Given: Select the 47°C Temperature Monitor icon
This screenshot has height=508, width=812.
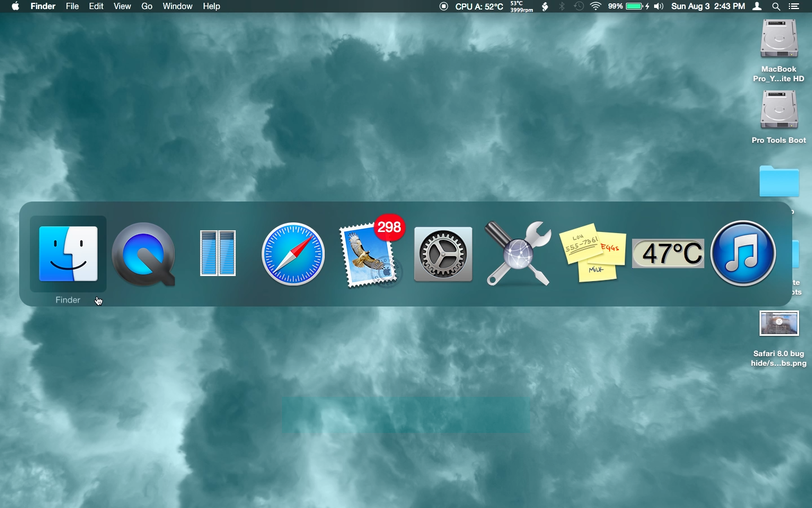Looking at the screenshot, I should click(x=668, y=253).
